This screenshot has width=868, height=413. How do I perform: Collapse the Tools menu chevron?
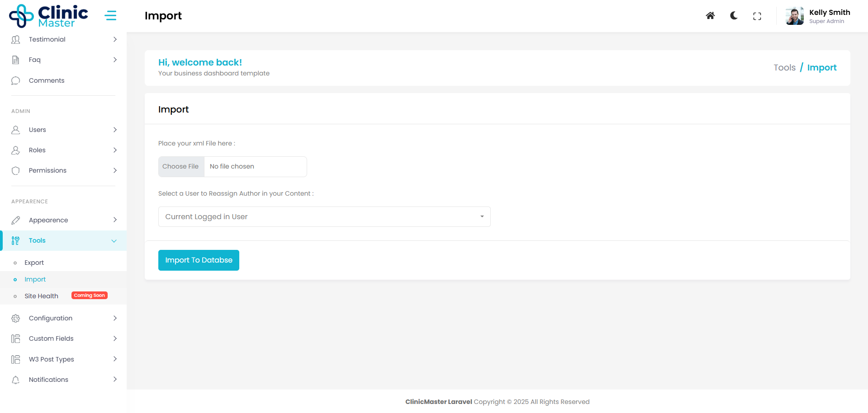point(114,241)
